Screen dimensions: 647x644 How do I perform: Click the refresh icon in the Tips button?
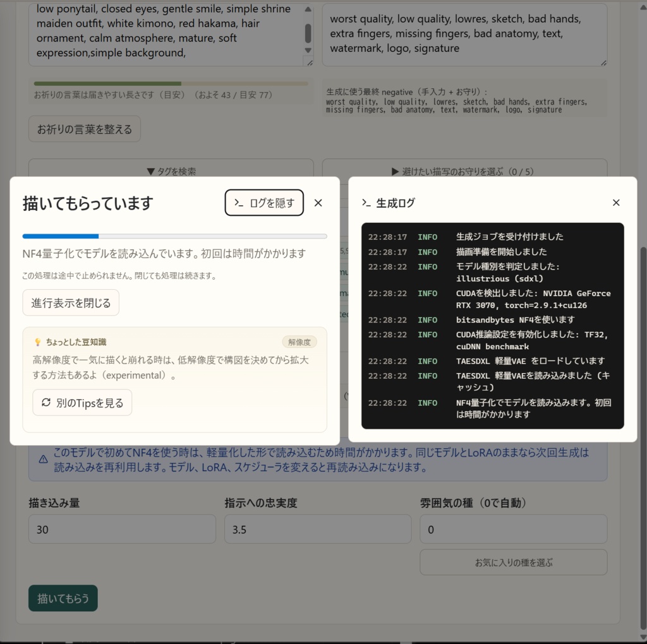pos(45,402)
